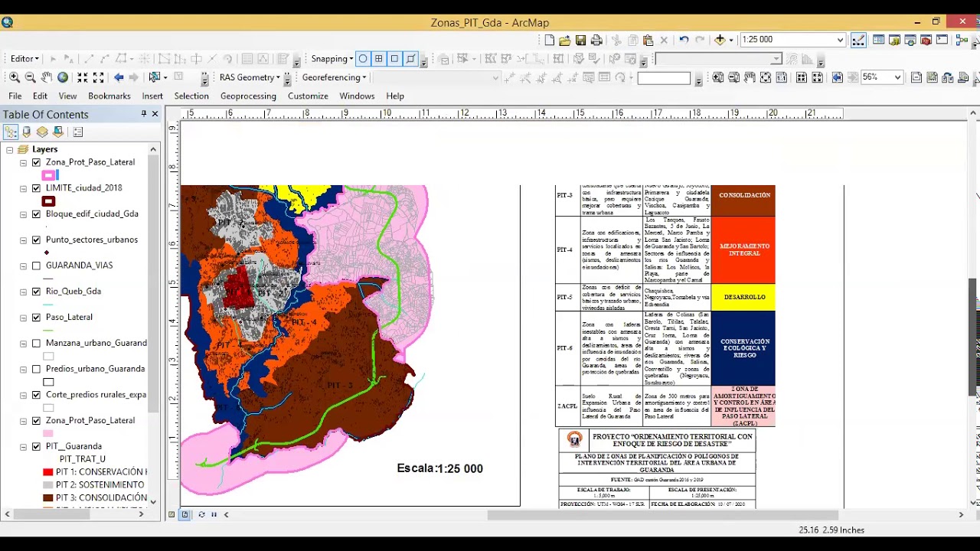List layers by selection
The width and height of the screenshot is (980, 551).
pyautogui.click(x=58, y=132)
